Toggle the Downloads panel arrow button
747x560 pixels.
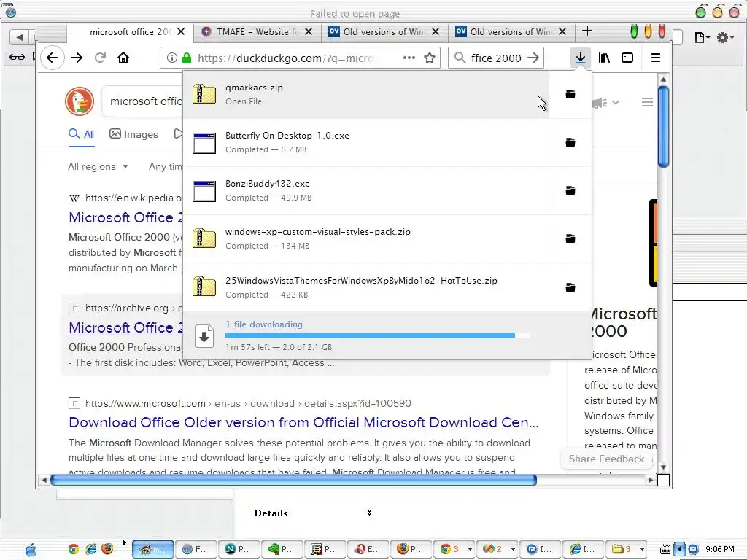click(x=580, y=58)
